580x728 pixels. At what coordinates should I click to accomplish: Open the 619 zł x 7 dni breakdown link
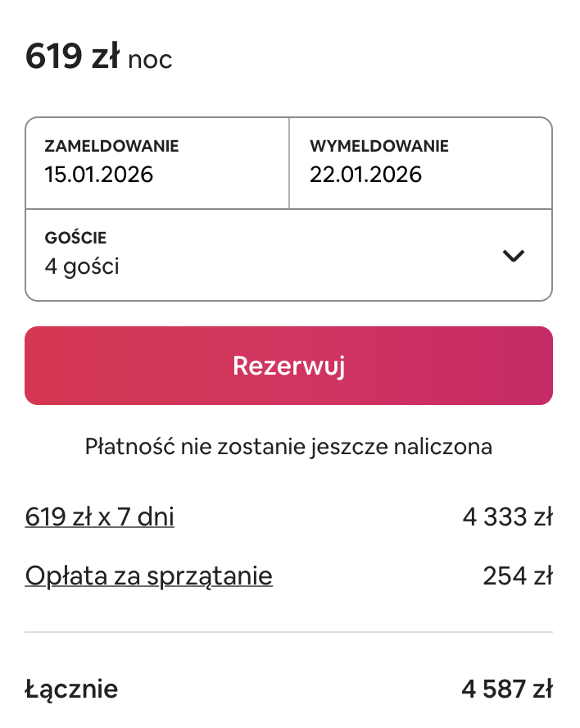click(100, 516)
